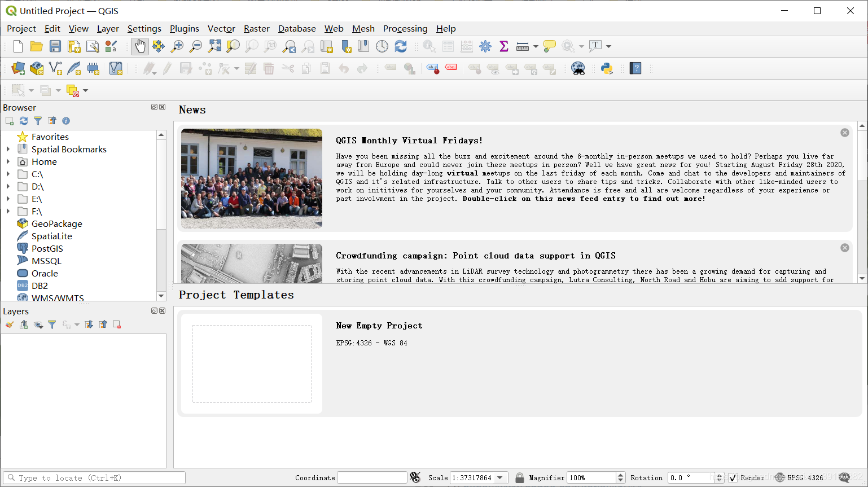Toggle the Render checkbox in status bar
868x487 pixels.
pos(733,478)
